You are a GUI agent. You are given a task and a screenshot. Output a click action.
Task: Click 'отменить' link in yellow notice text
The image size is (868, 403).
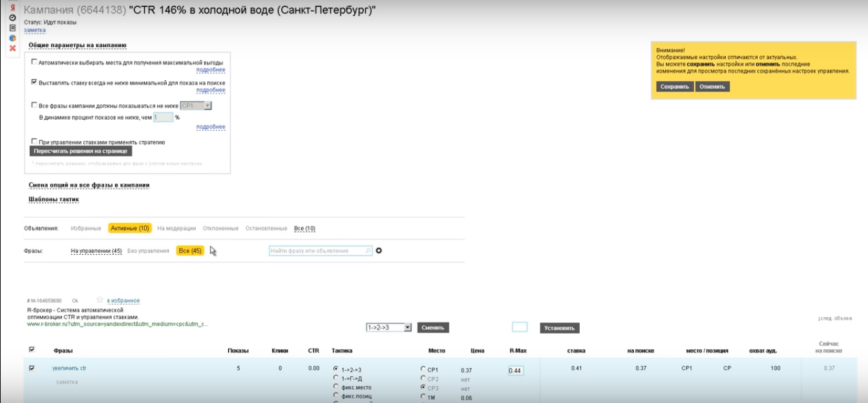pos(767,64)
